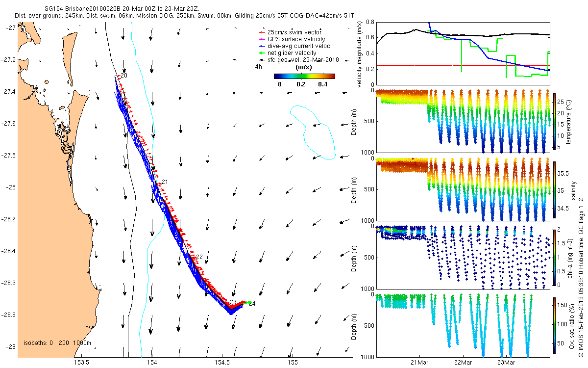Click the "0.8" velocity magnitude tick
Screen dimensions: 588x368
[x=370, y=23]
